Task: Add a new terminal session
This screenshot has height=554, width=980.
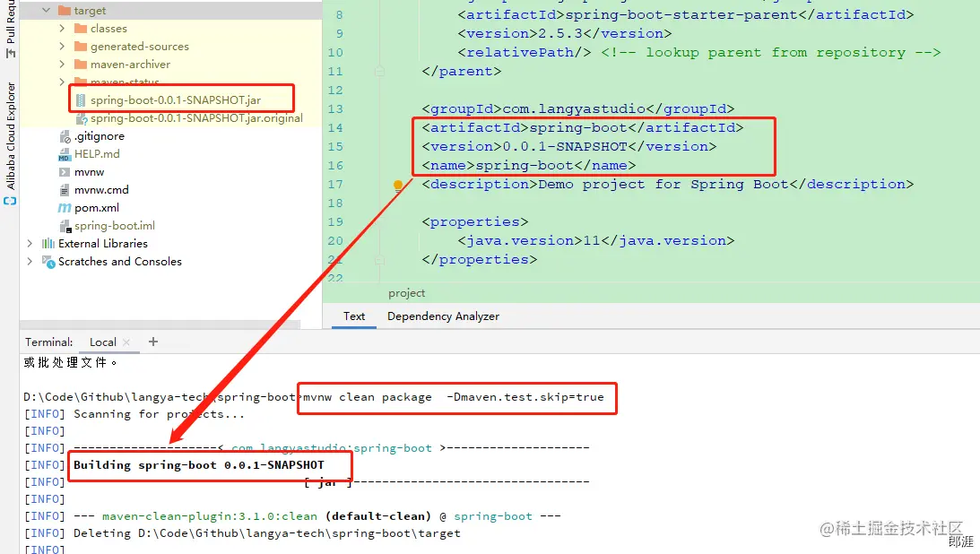Action: click(x=153, y=342)
